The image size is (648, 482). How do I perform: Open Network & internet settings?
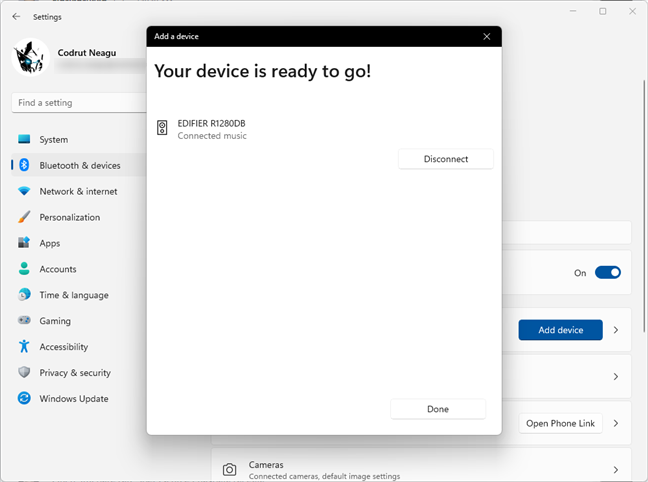(79, 191)
